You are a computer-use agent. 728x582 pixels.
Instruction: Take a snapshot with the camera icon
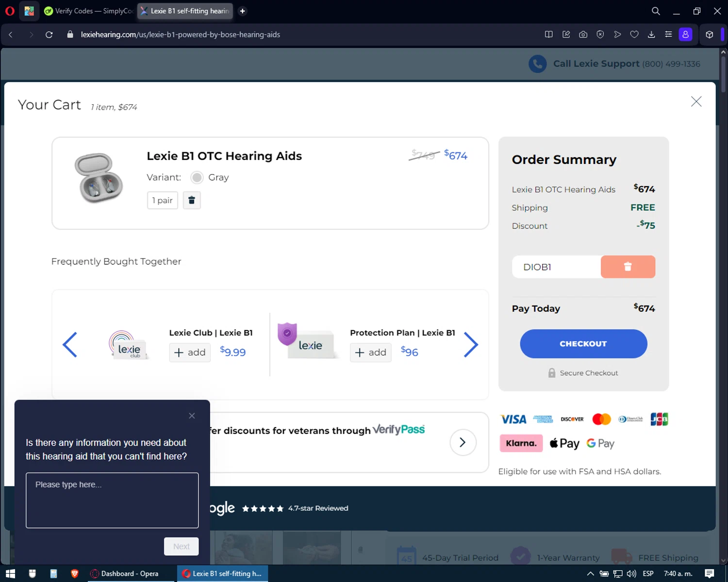(583, 34)
